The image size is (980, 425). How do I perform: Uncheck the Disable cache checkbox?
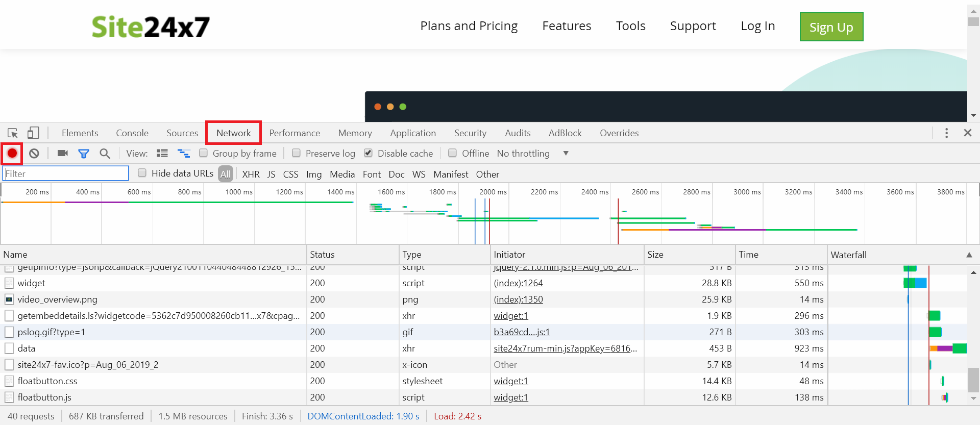tap(368, 153)
